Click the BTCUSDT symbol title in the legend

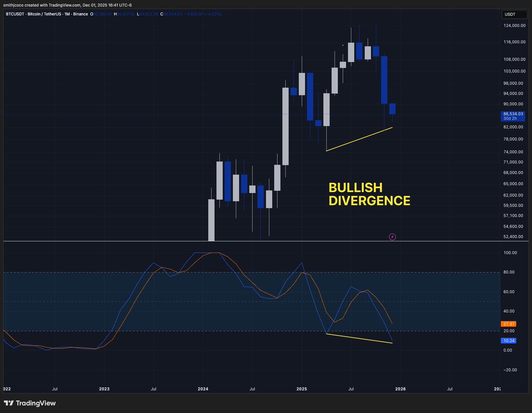point(47,14)
